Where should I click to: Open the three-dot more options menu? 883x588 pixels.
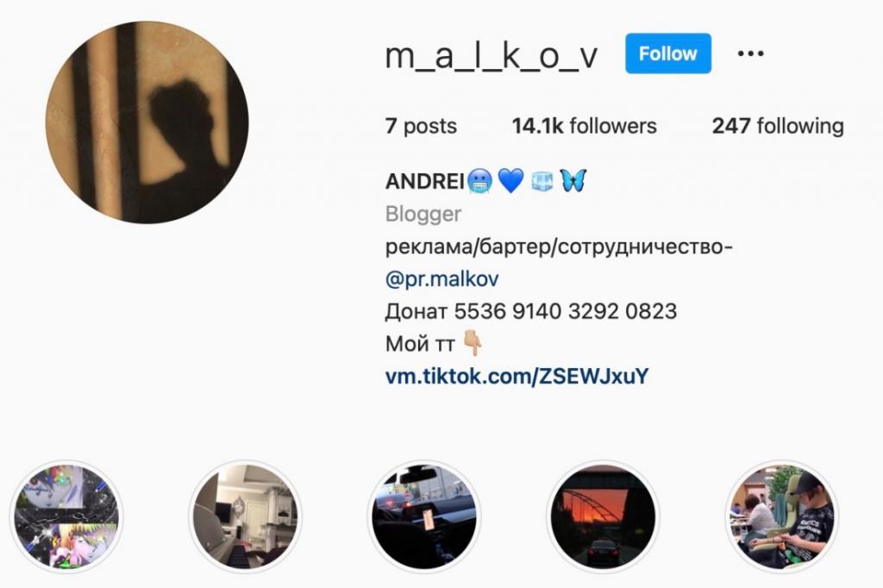pos(750,53)
